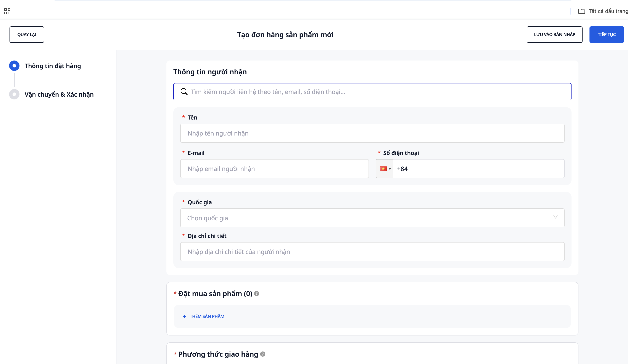Image resolution: width=628 pixels, height=364 pixels.
Task: Click the THÊM SẢN PHẨM link
Action: (x=207, y=316)
